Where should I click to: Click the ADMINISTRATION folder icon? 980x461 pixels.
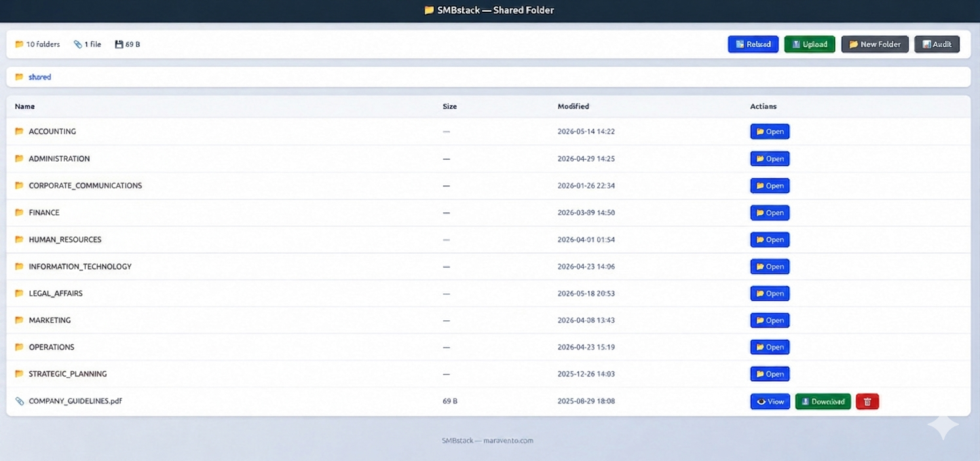click(19, 158)
